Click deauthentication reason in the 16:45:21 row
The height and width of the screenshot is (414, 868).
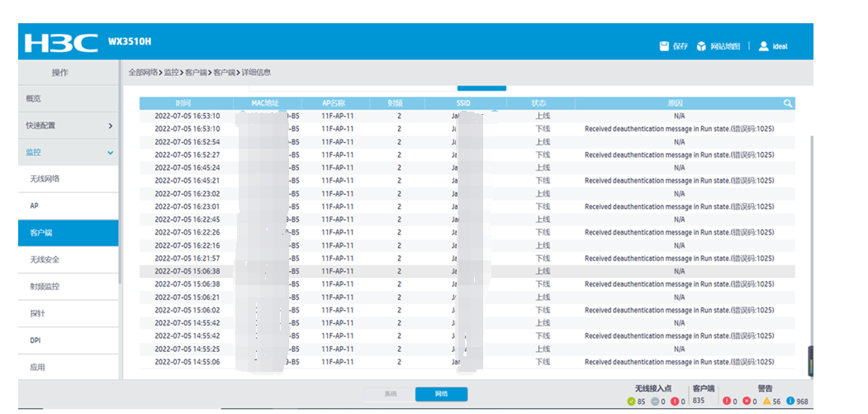(x=679, y=181)
